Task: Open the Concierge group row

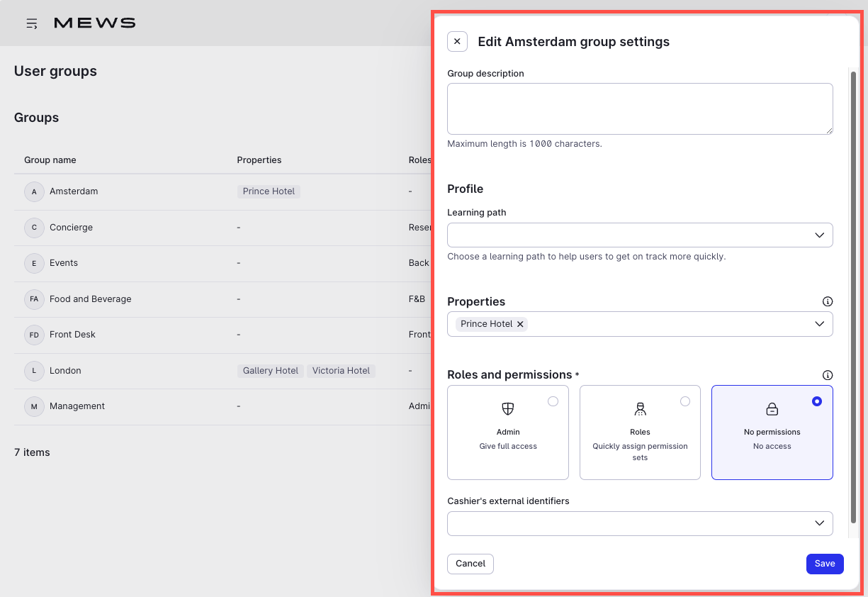Action: tap(223, 228)
